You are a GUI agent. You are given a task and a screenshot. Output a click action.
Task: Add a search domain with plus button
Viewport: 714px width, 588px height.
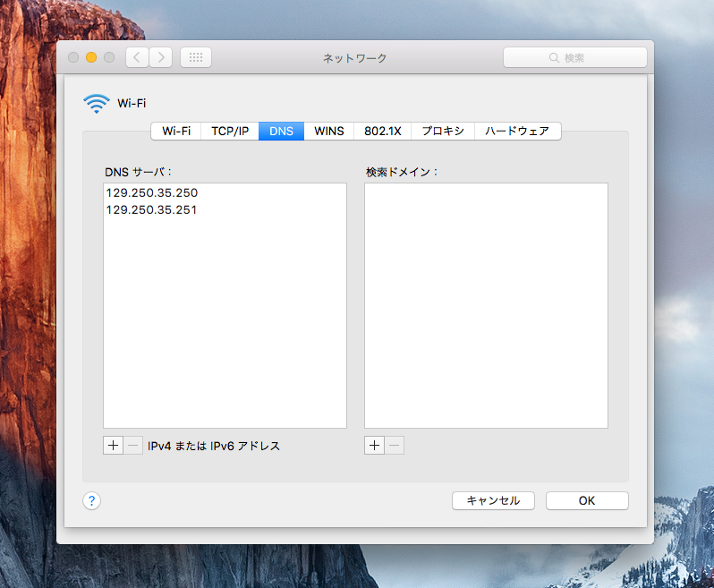pyautogui.click(x=374, y=446)
